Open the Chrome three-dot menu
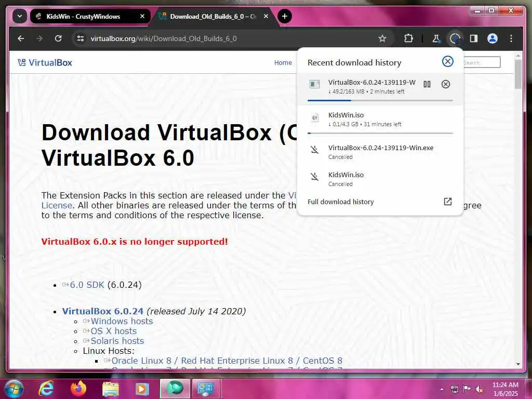The width and height of the screenshot is (532, 399). [511, 38]
